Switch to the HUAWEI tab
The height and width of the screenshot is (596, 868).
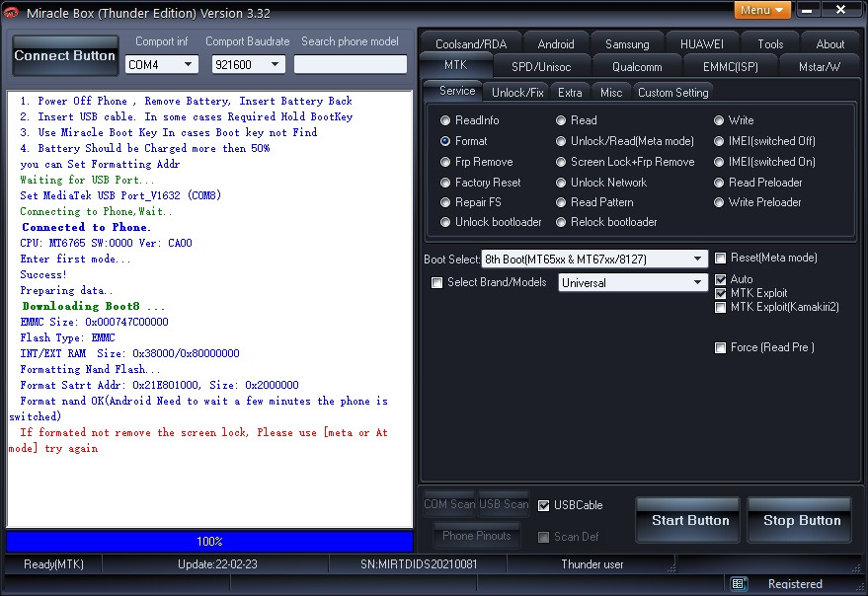701,44
